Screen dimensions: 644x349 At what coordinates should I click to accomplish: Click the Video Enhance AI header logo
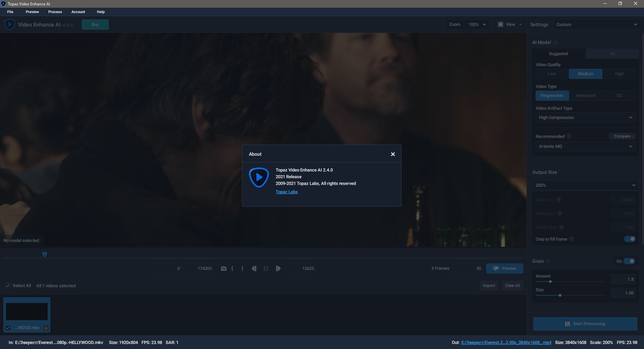(x=9, y=24)
